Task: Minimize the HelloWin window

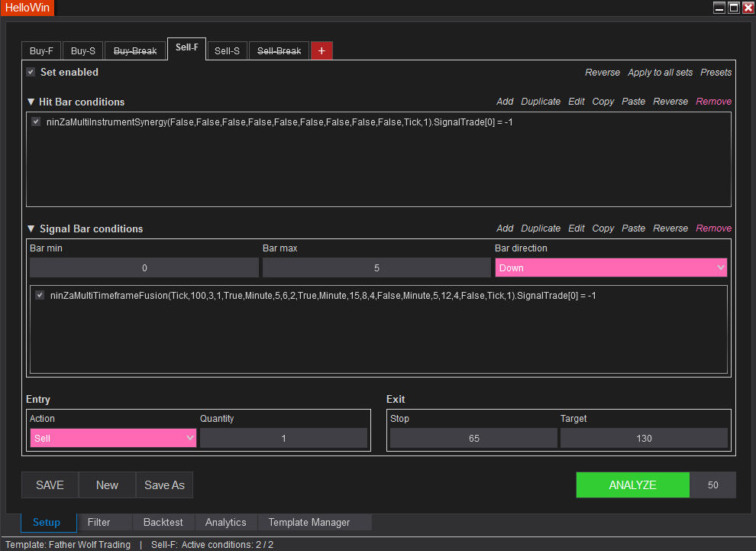Action: coord(719,8)
